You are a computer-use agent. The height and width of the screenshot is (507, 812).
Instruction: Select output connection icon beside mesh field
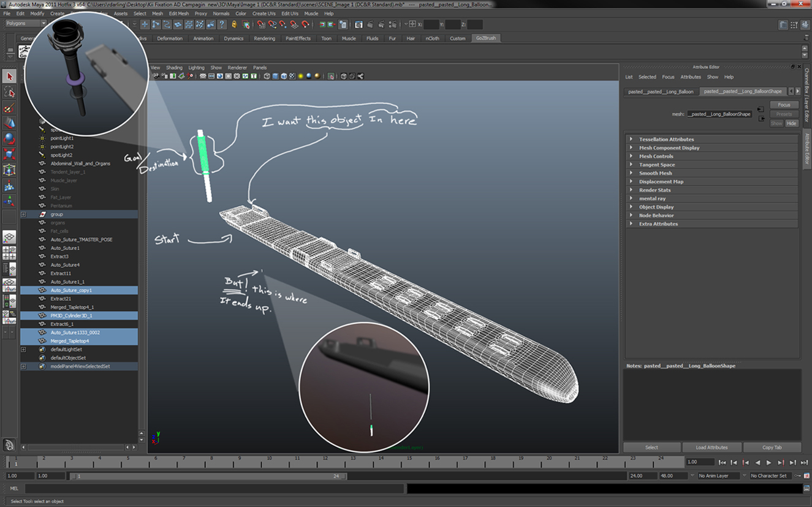tap(761, 118)
